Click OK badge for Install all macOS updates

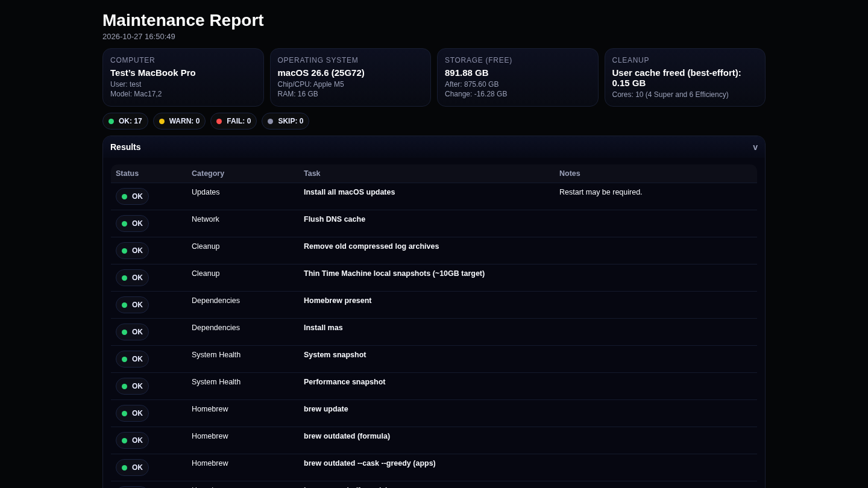coord(132,196)
